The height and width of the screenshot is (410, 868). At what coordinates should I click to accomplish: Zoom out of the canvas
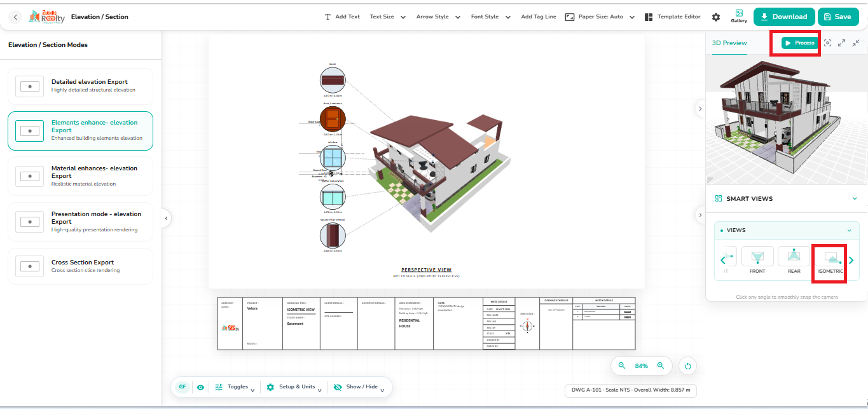click(622, 366)
